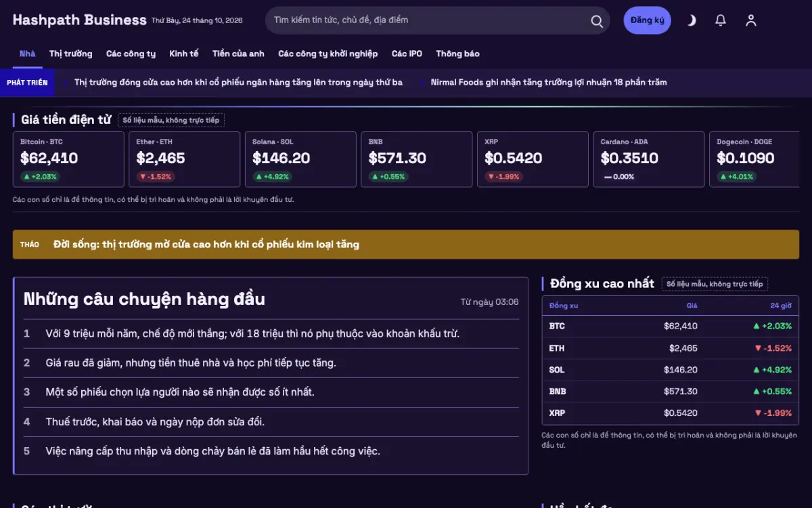Click the $571.30 value in the table
812x508 pixels.
coord(681,391)
